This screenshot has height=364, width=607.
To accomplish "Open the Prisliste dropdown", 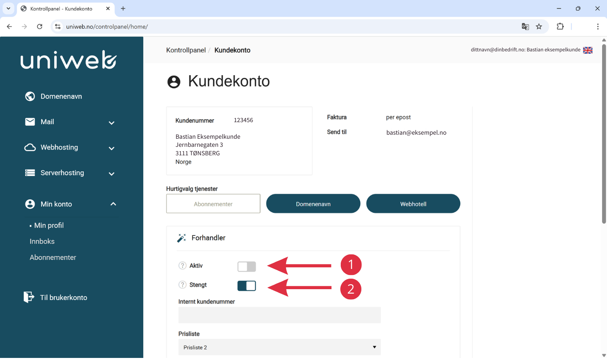I will pyautogui.click(x=280, y=347).
